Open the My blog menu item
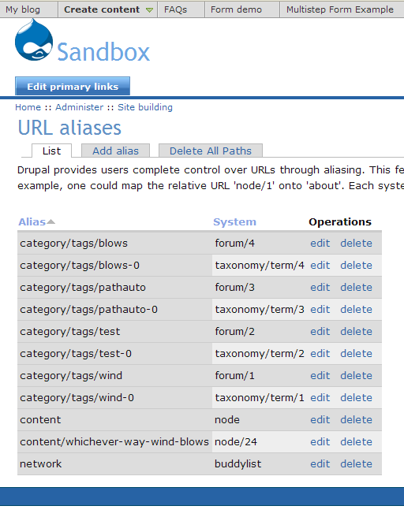This screenshot has width=404, height=532. tap(23, 9)
